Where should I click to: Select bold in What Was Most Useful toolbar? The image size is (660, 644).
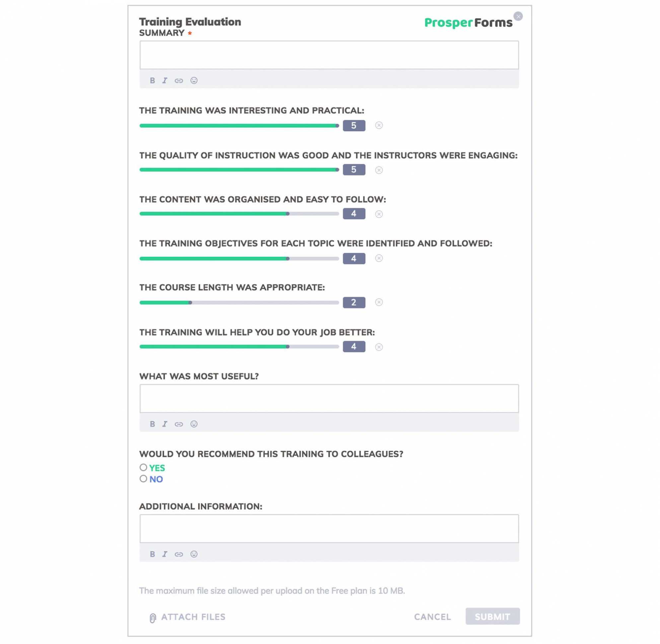click(153, 424)
